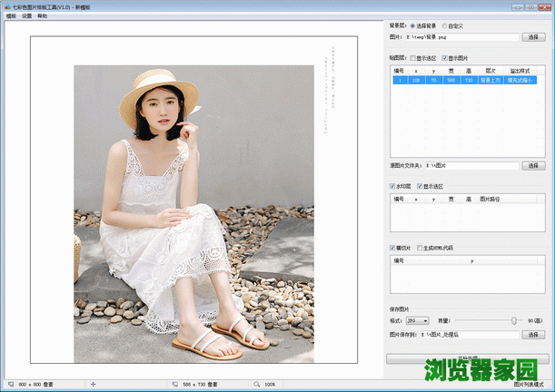Select the 自定义 background radio option

(444, 25)
